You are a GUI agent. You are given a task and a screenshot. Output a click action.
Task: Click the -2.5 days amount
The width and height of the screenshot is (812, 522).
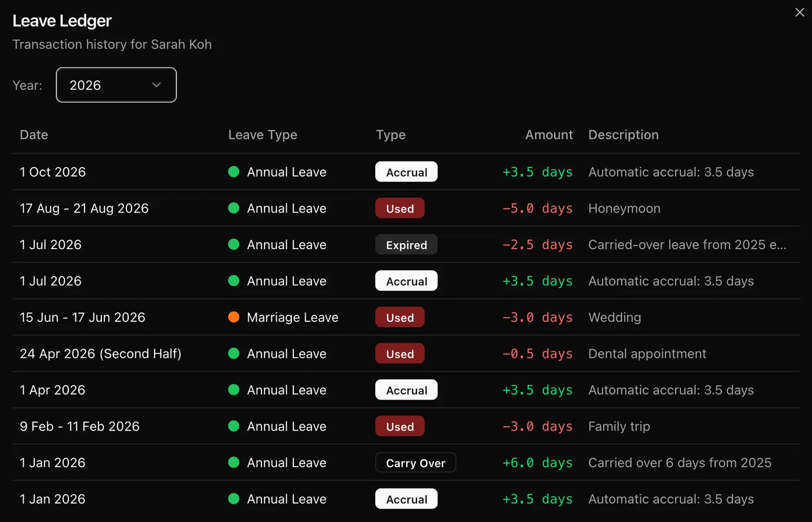(537, 244)
